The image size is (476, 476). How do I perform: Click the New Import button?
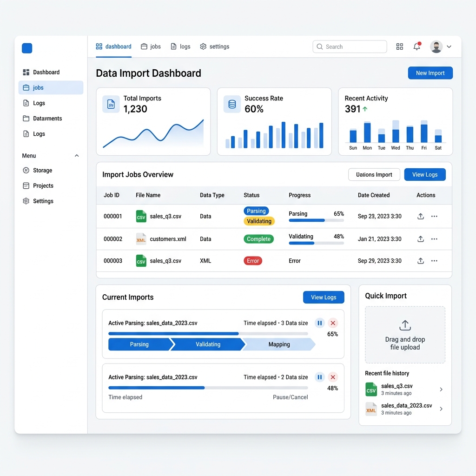tap(430, 73)
